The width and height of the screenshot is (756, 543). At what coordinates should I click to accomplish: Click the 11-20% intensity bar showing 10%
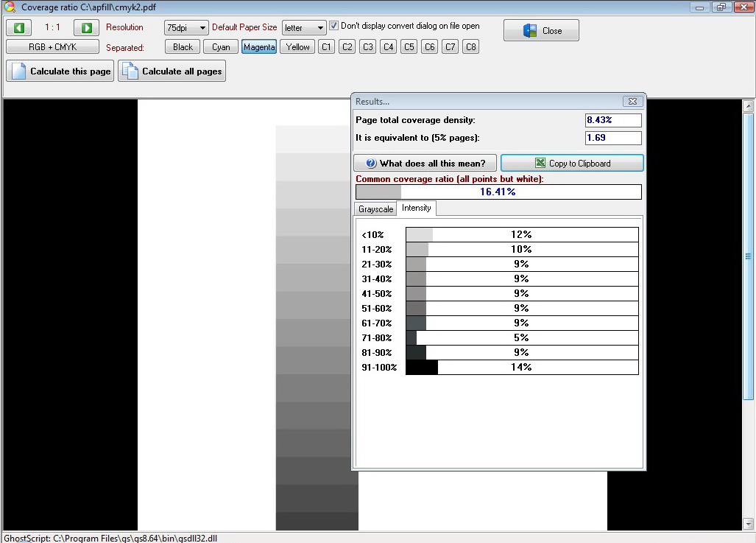click(x=522, y=250)
